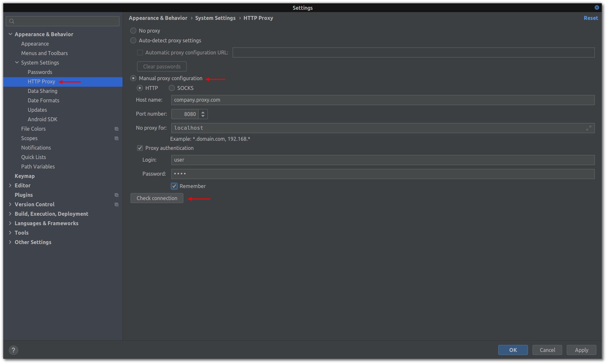Image resolution: width=607 pixels, height=364 pixels.
Task: Click the Clear passwords button
Action: [162, 66]
